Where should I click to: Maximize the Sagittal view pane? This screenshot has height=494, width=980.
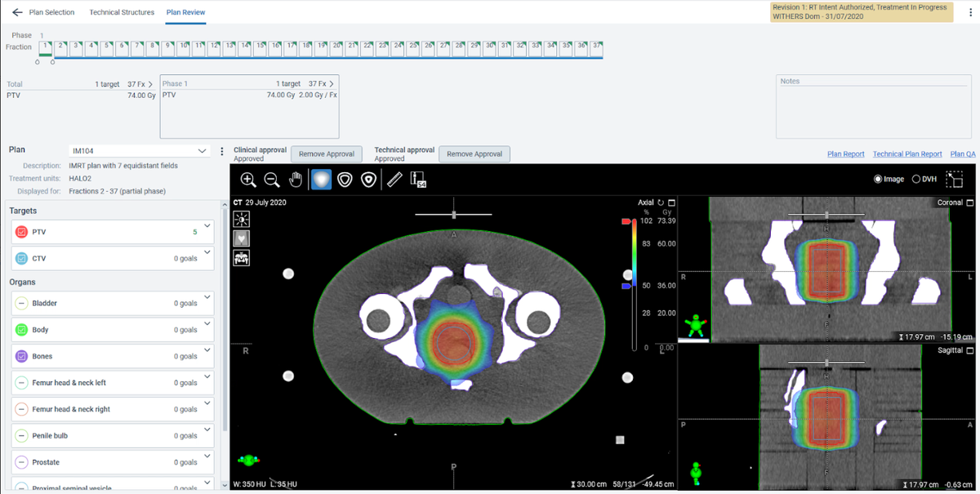(970, 349)
